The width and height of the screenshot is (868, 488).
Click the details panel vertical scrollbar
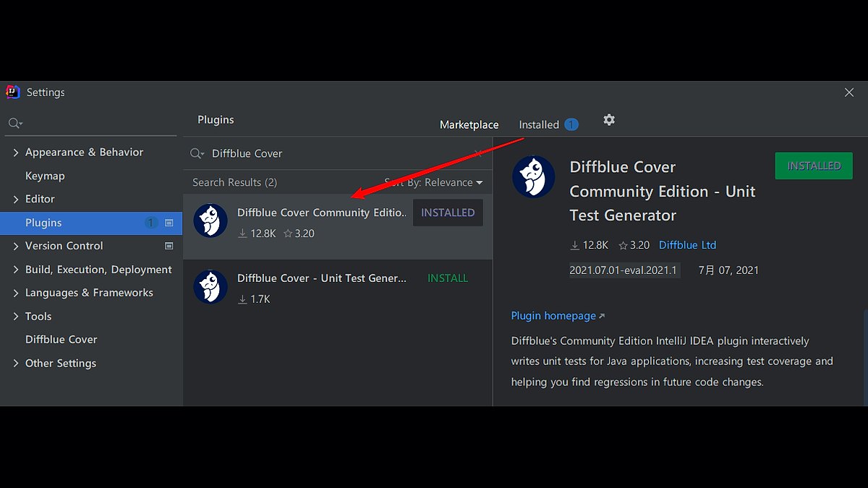click(x=865, y=358)
